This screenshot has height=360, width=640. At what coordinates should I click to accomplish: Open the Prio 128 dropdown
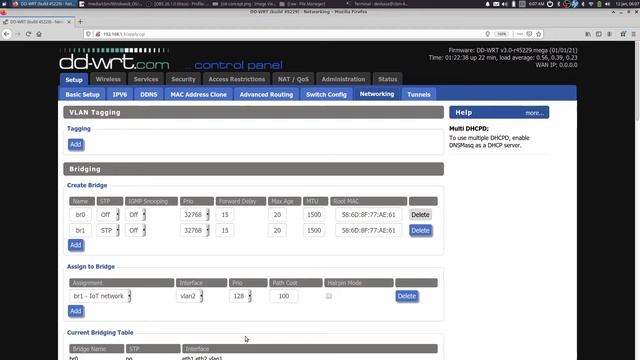(x=240, y=296)
